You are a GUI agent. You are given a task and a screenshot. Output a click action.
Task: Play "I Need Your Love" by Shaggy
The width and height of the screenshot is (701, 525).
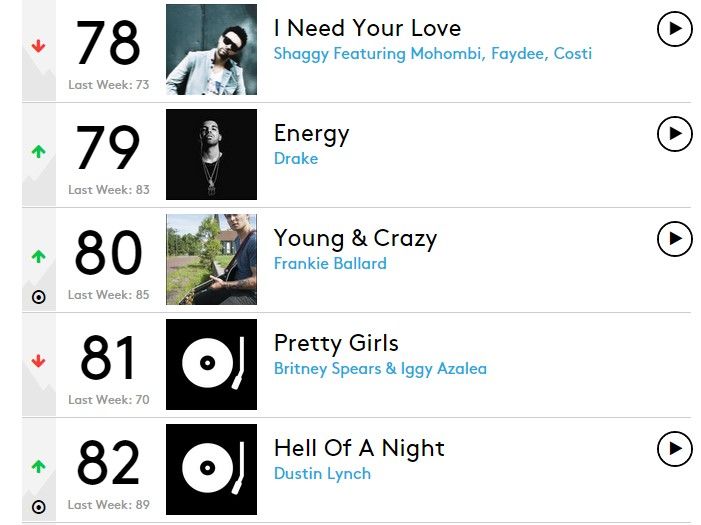click(675, 29)
